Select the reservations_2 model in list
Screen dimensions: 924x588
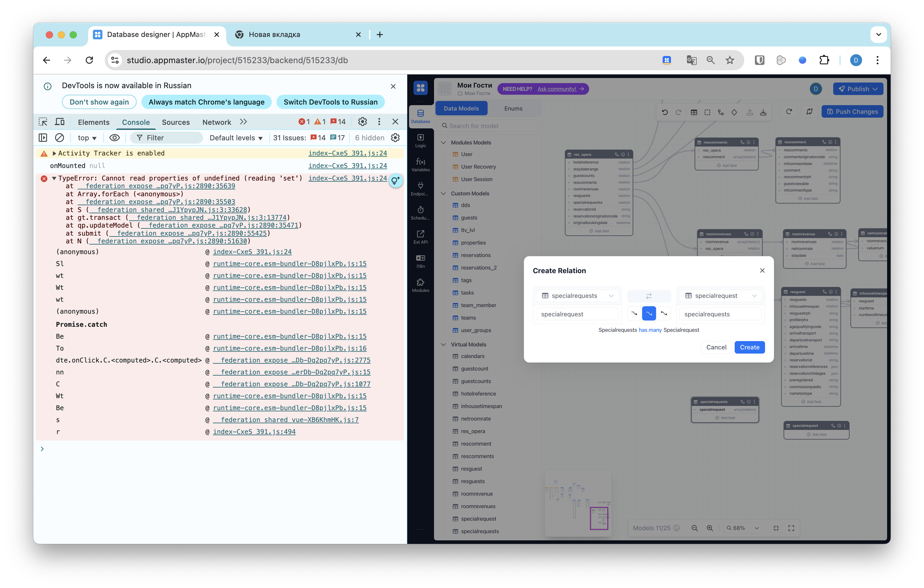(x=478, y=268)
